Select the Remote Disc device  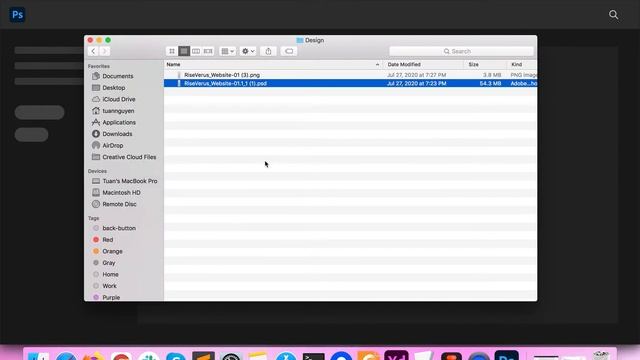pos(119,204)
